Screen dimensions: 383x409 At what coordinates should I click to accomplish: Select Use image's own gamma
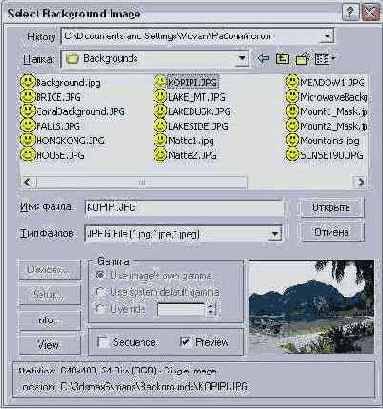100,275
